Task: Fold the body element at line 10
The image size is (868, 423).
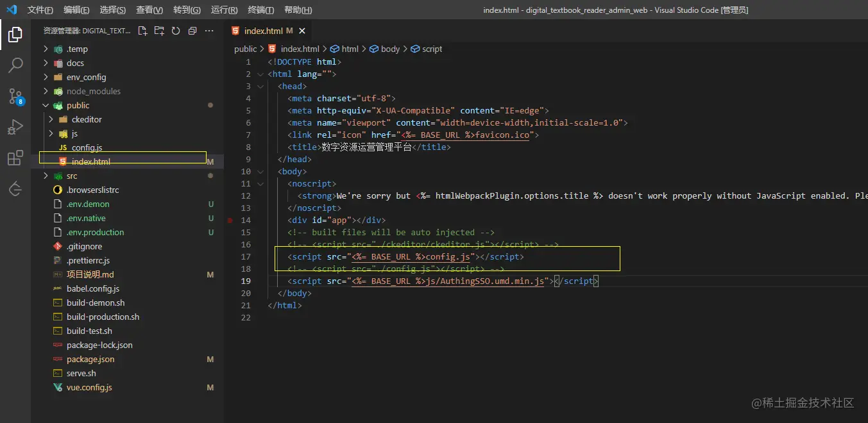Action: pos(260,171)
